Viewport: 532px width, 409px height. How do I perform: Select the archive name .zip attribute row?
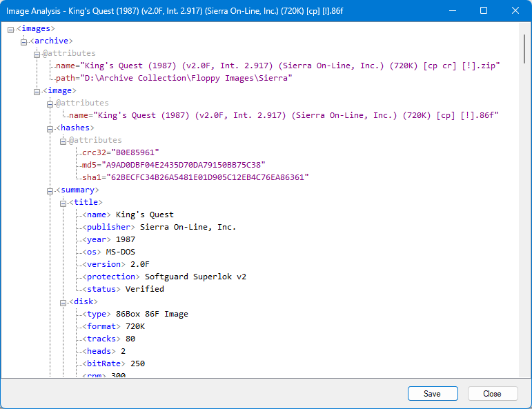click(x=278, y=66)
